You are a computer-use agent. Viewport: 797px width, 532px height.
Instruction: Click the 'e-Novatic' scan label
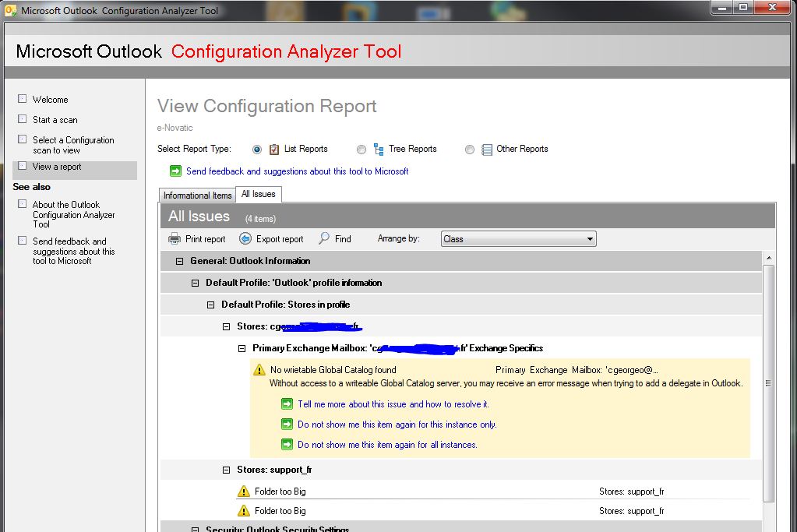point(175,128)
